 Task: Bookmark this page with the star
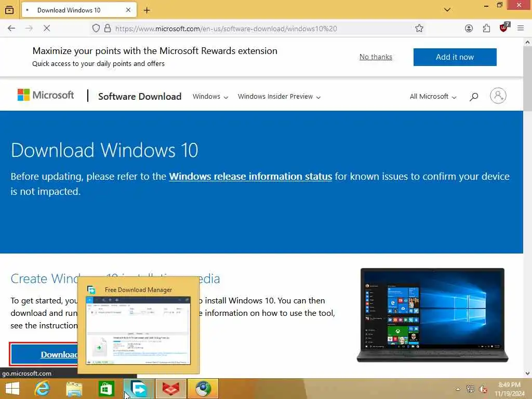click(x=419, y=29)
